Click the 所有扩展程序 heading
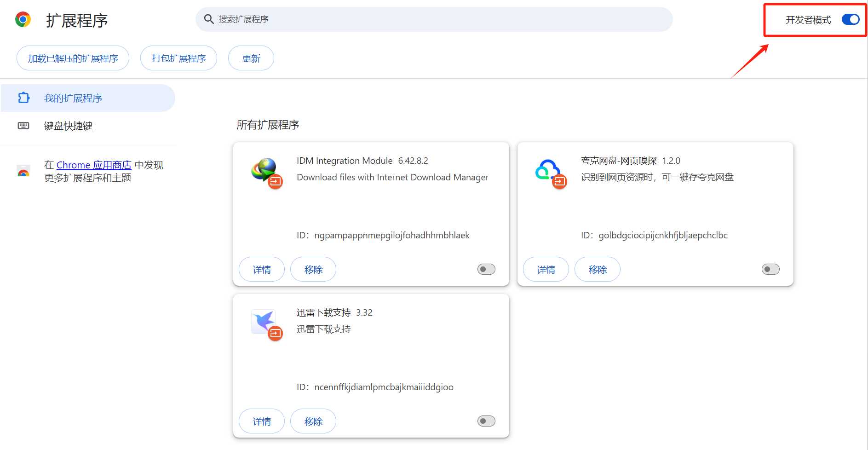Viewport: 868px width, 450px height. point(268,125)
